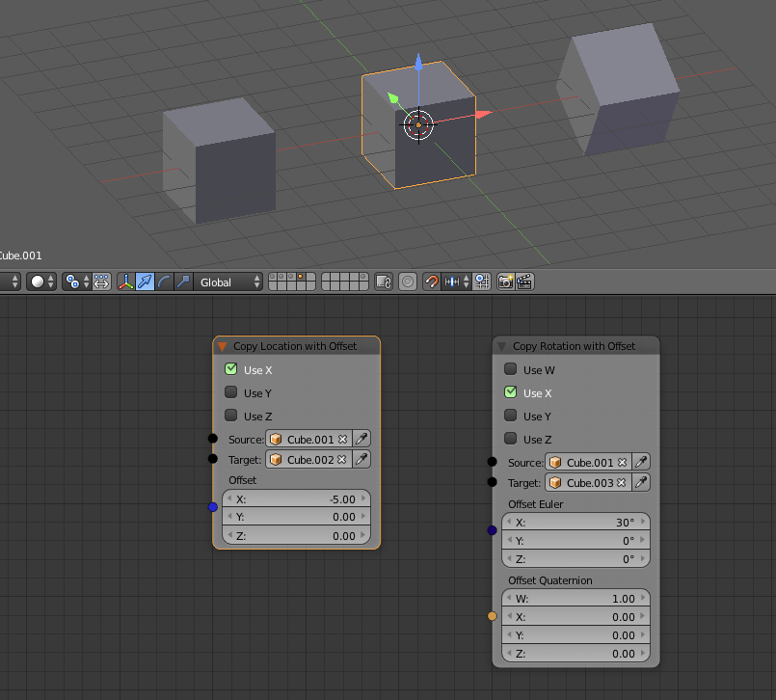The width and height of the screenshot is (776, 700).
Task: Click the OpenGL render camera icon
Action: click(504, 283)
